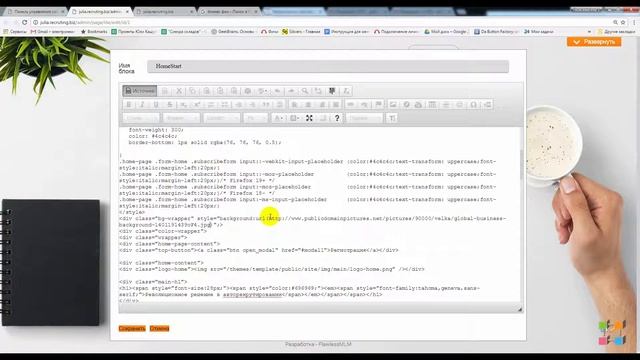Reload the page with browser refresh icon

click(x=24, y=22)
